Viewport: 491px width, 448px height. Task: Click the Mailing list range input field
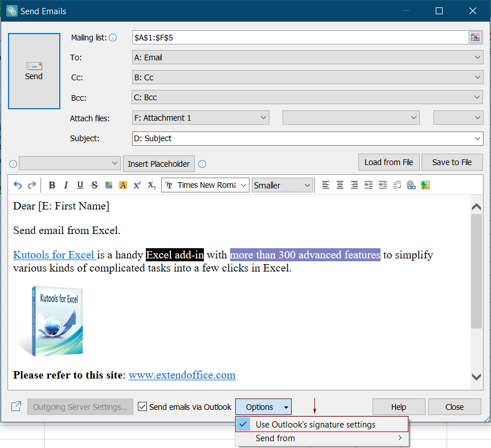point(300,38)
